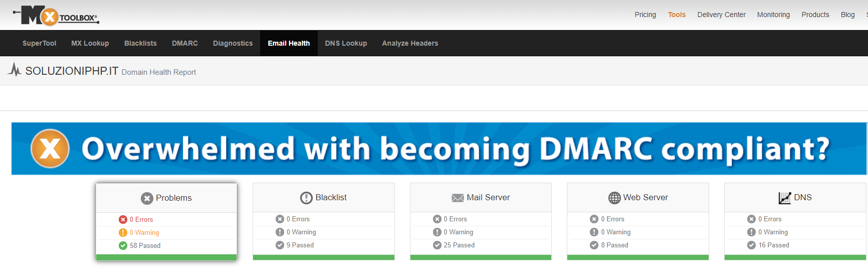Click the MxToolbox logo

coord(56,16)
